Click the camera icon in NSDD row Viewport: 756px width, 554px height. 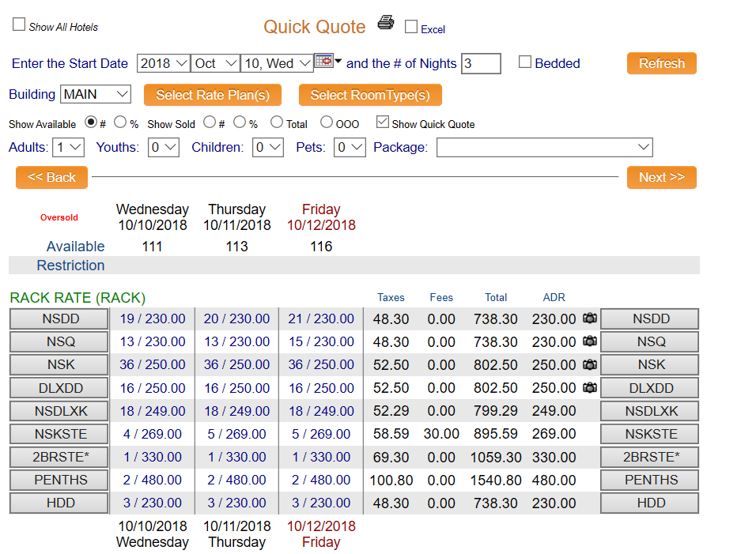[x=589, y=318]
